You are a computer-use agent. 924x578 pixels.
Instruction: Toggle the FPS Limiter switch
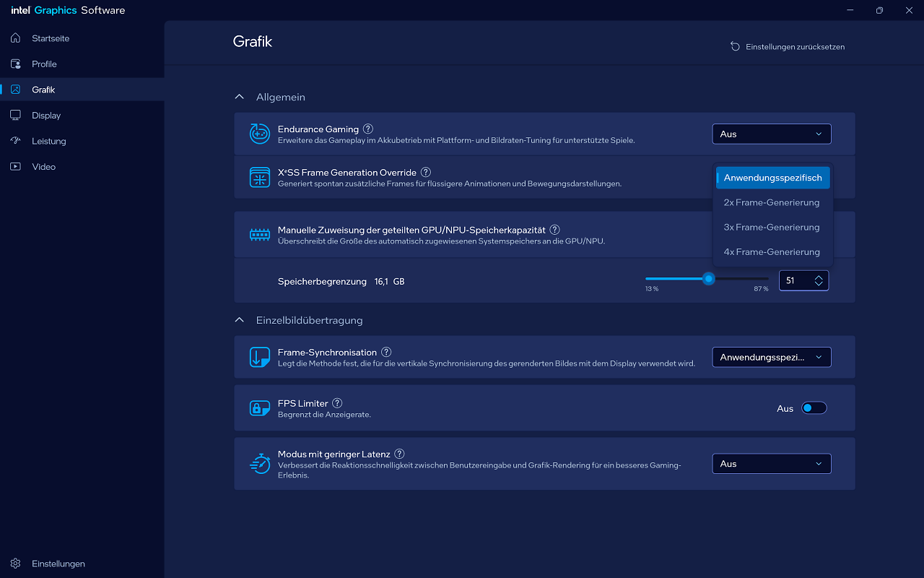[814, 408]
